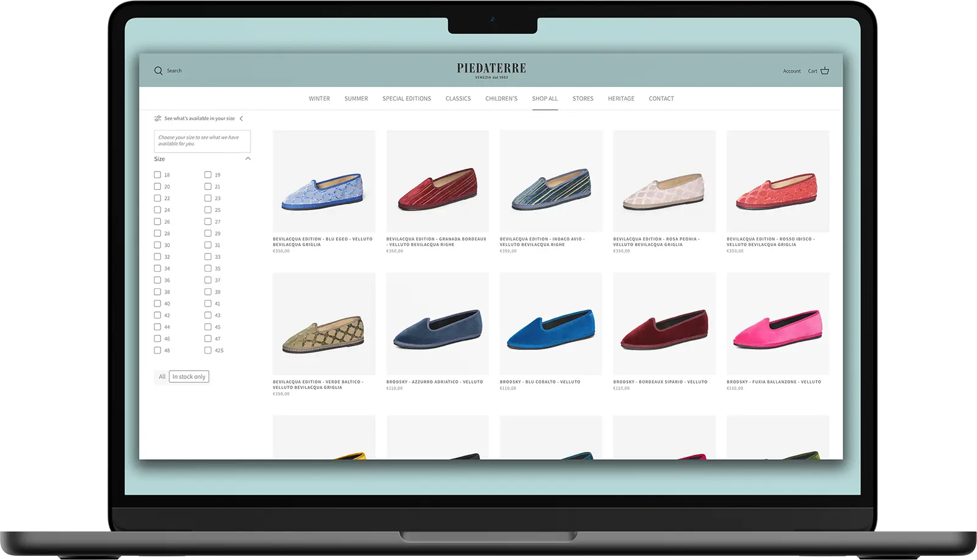Select the Shop All menu item

pyautogui.click(x=545, y=98)
